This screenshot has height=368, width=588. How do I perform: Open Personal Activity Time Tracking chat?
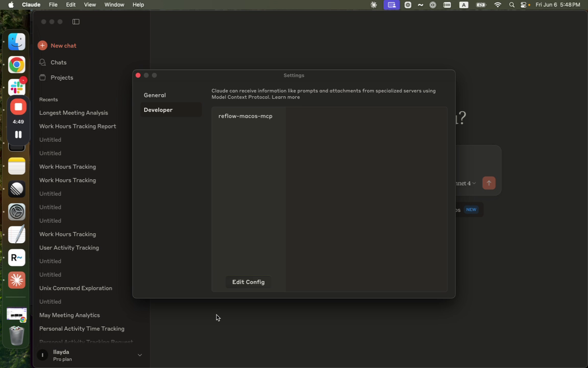tap(82, 329)
